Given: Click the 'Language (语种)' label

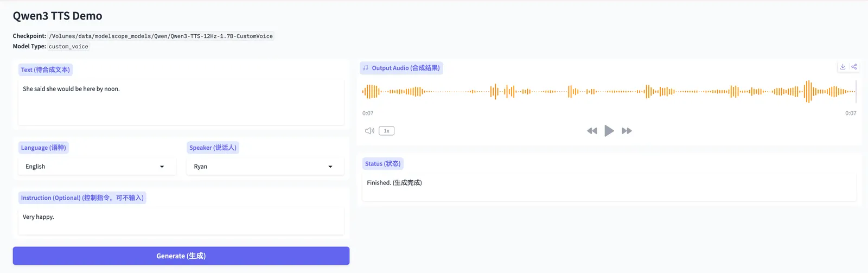Looking at the screenshot, I should [x=43, y=148].
